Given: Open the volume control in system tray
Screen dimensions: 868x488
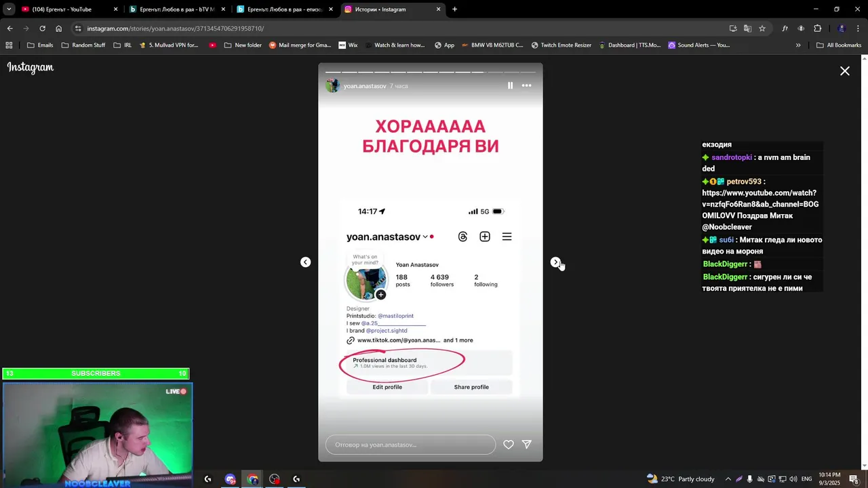Looking at the screenshot, I should pyautogui.click(x=793, y=479).
